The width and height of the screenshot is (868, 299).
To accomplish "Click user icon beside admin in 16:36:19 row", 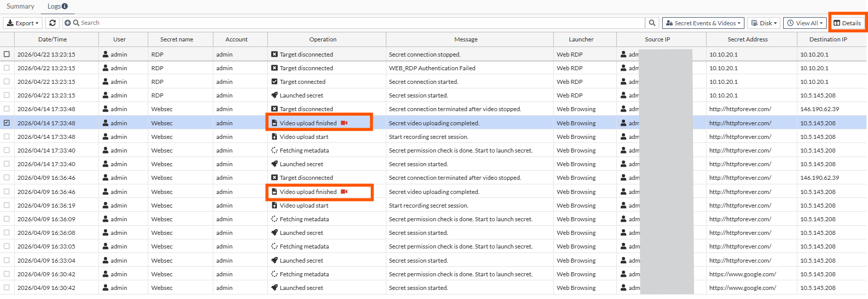I will coord(105,205).
